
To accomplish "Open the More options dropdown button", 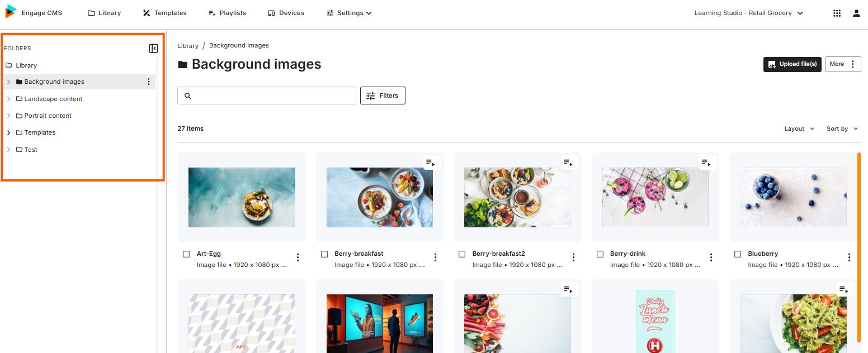I will [843, 64].
